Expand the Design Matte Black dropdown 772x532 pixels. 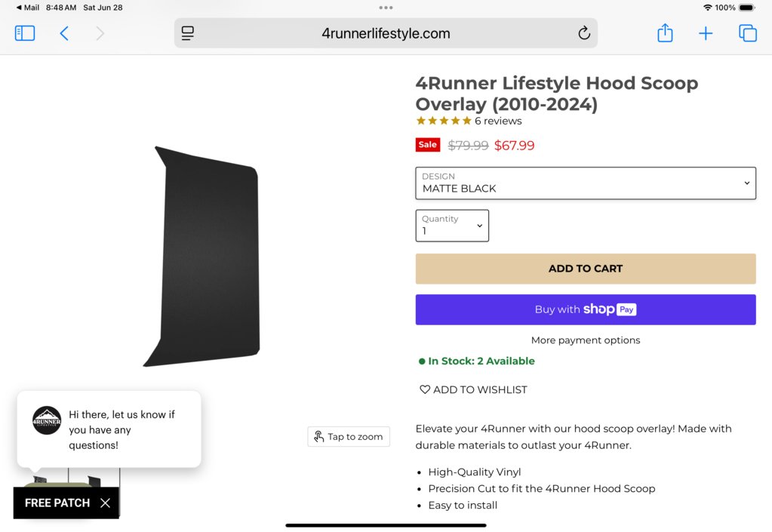586,183
